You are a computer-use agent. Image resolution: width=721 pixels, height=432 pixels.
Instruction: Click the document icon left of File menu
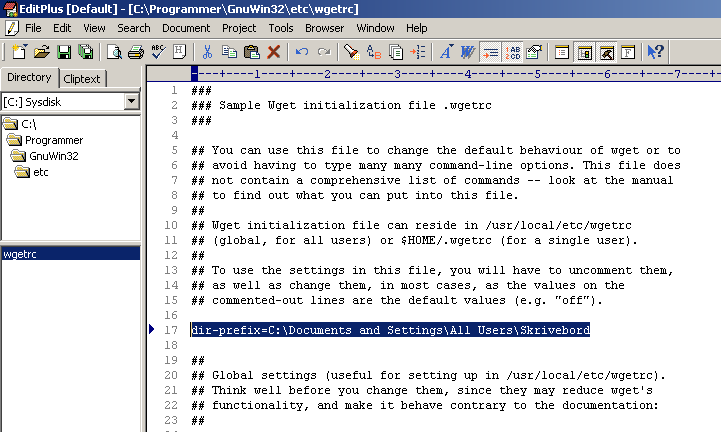(x=11, y=28)
